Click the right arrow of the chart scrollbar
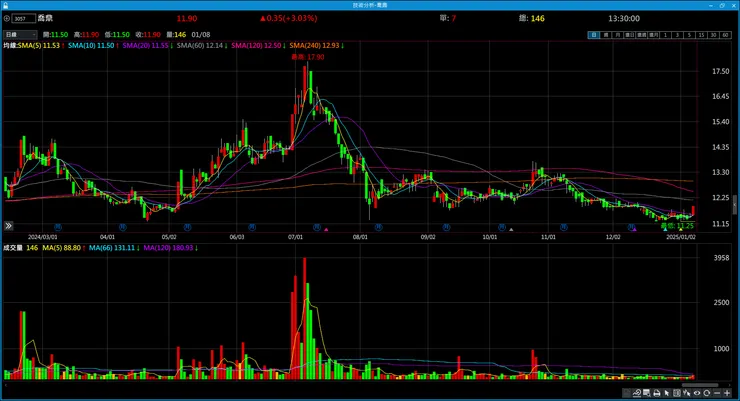This screenshot has width=740, height=401. pyautogui.click(x=730, y=385)
